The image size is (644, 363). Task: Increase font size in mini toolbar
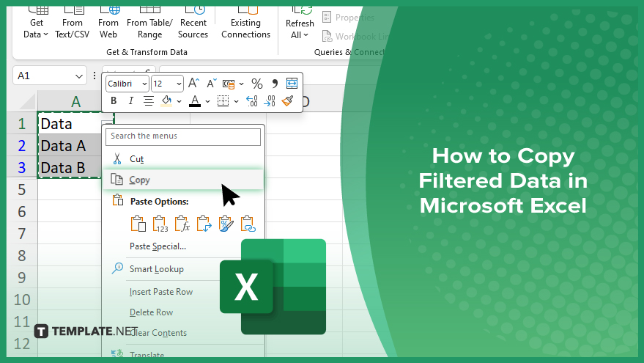coord(193,84)
